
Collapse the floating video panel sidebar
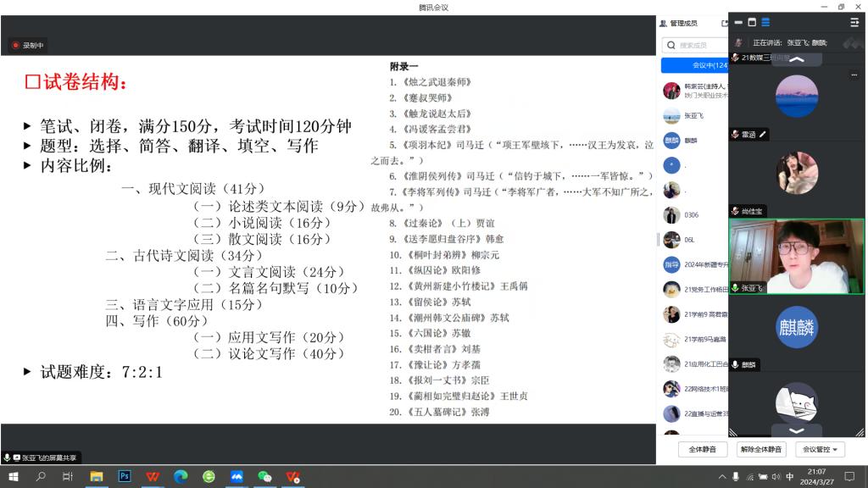point(854,22)
